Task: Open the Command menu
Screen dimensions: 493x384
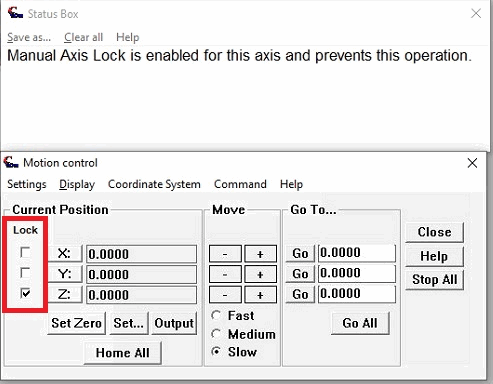Action: (x=240, y=184)
